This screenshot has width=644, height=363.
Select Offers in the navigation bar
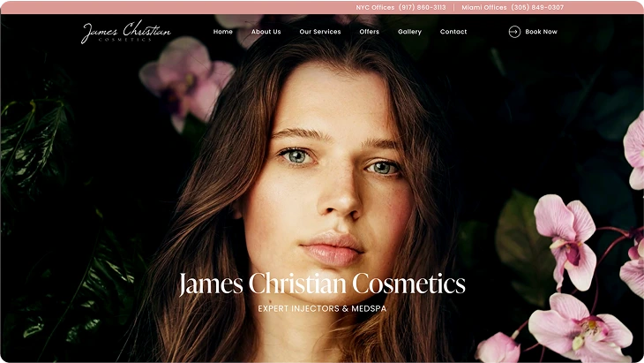pyautogui.click(x=370, y=32)
